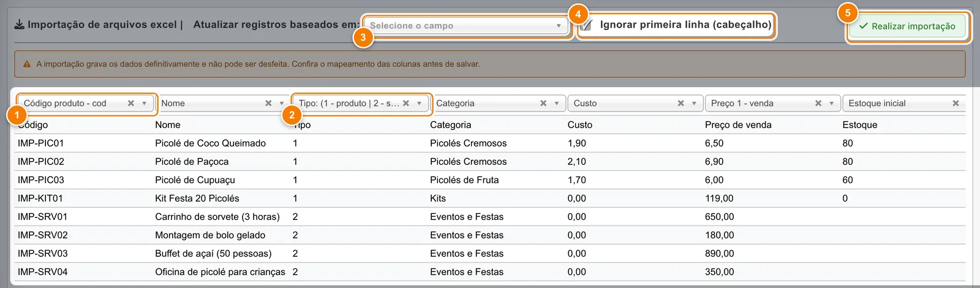
Task: Click 'Oficina de picolé para crianças' cell
Action: pos(221,272)
